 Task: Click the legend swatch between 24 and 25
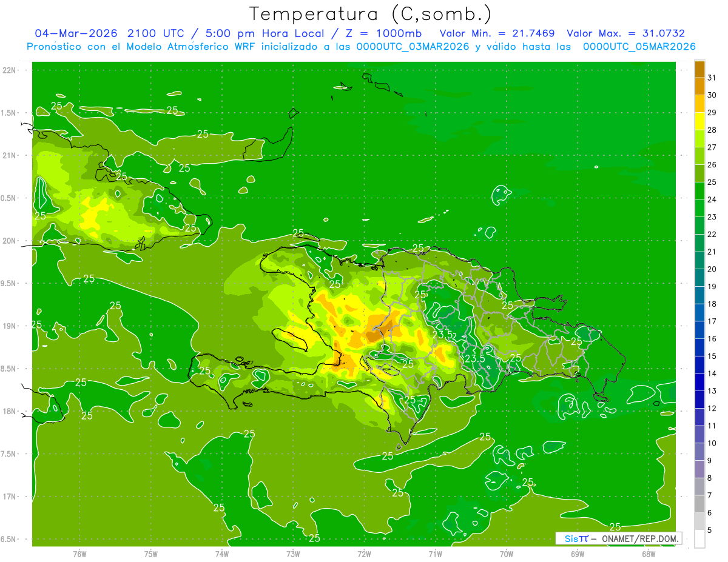pyautogui.click(x=699, y=190)
